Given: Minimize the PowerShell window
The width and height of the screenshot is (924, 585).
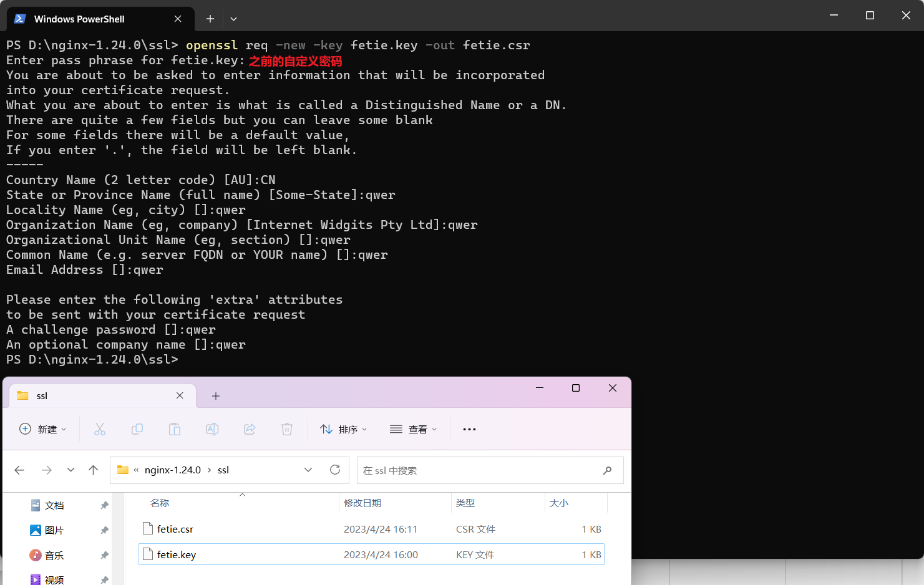Looking at the screenshot, I should click(x=834, y=15).
